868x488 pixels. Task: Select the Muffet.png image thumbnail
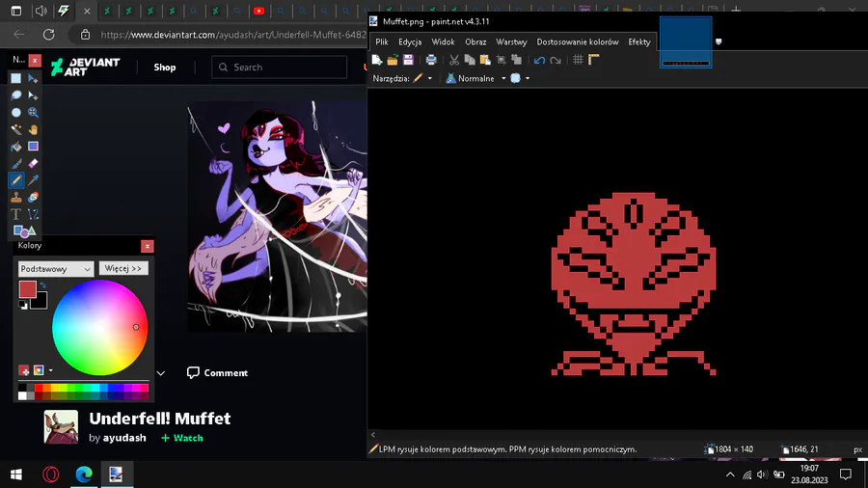click(686, 42)
